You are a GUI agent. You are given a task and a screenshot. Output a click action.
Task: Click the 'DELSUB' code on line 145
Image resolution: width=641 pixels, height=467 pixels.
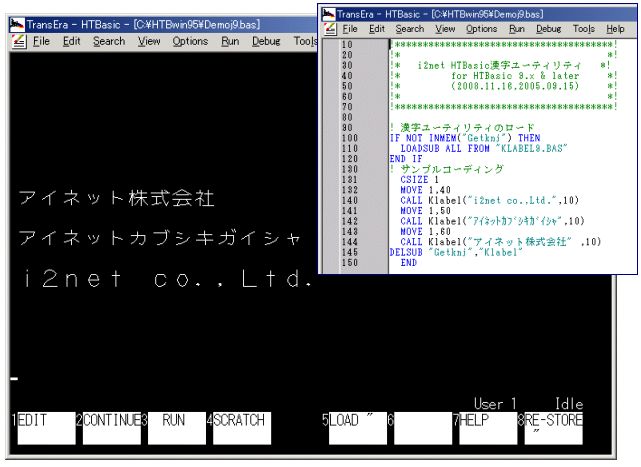[x=456, y=252]
